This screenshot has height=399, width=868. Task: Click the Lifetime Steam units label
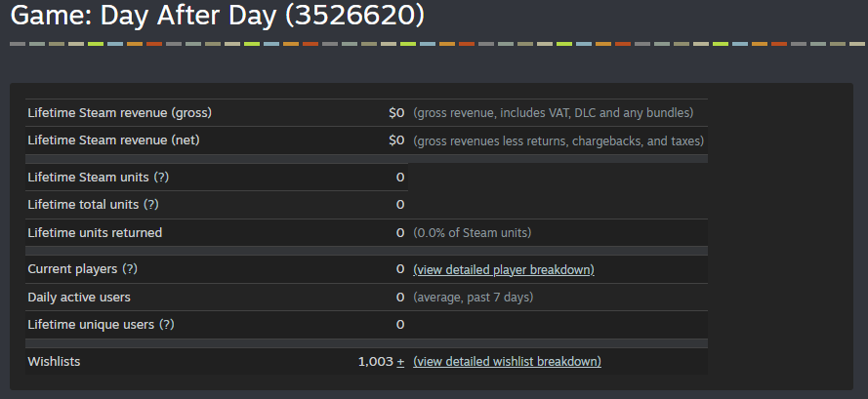point(89,178)
